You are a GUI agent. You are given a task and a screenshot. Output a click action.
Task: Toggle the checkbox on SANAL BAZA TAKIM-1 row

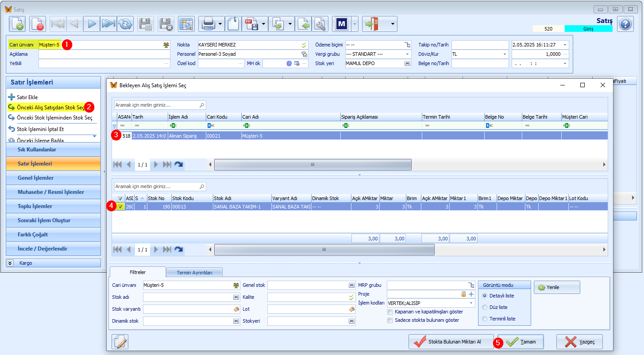click(x=120, y=207)
